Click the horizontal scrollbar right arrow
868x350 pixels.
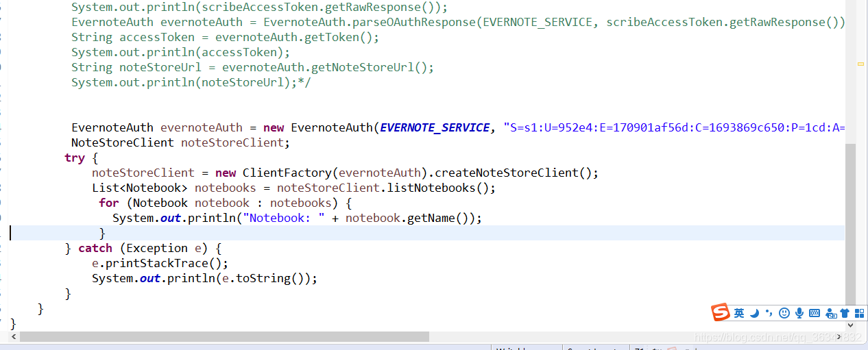point(839,336)
